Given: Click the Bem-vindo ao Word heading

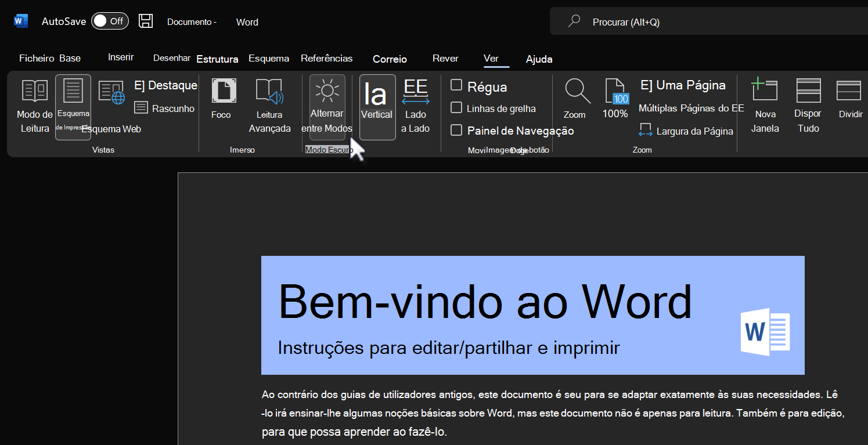Looking at the screenshot, I should click(485, 302).
